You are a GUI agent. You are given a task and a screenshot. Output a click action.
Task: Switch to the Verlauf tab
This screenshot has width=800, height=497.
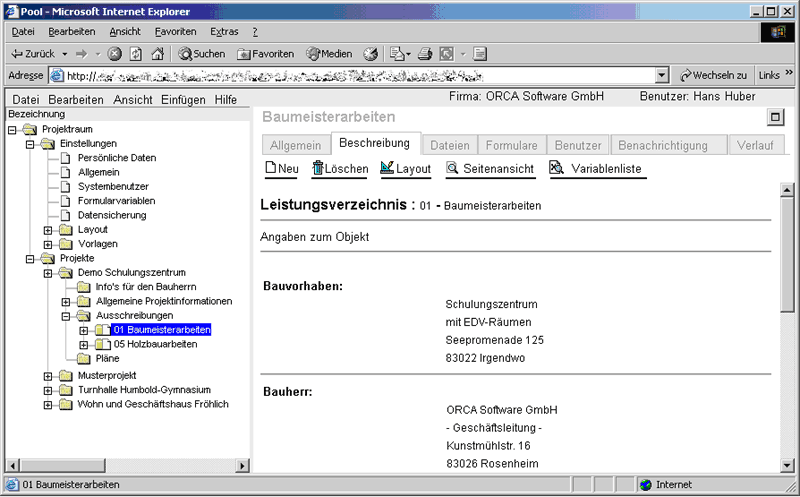click(x=755, y=145)
